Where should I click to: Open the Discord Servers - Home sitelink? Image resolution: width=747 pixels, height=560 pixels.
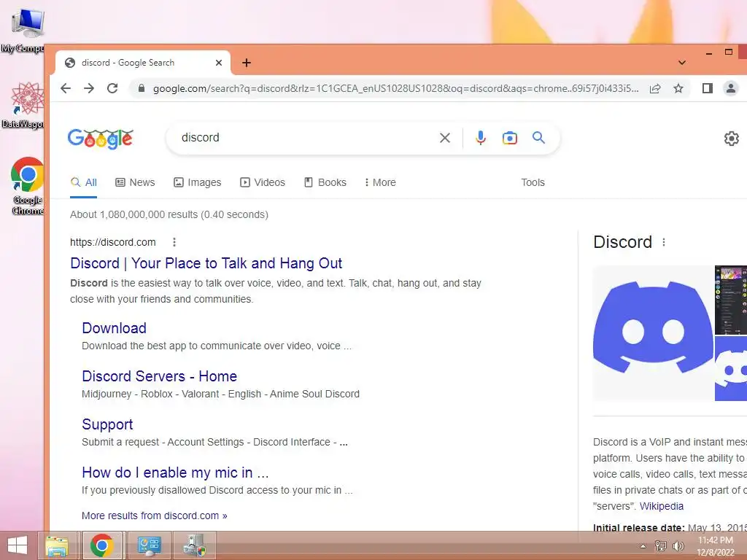(x=159, y=376)
